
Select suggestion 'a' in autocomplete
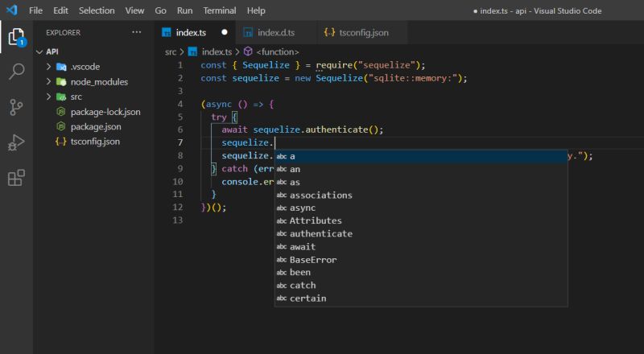(421, 156)
